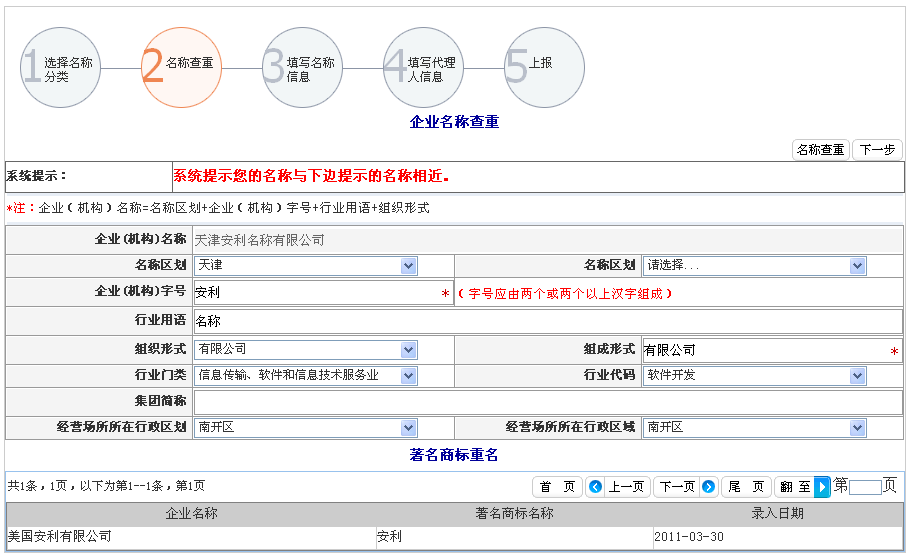
Task: Click the 下一页 next page button
Action: click(686, 487)
